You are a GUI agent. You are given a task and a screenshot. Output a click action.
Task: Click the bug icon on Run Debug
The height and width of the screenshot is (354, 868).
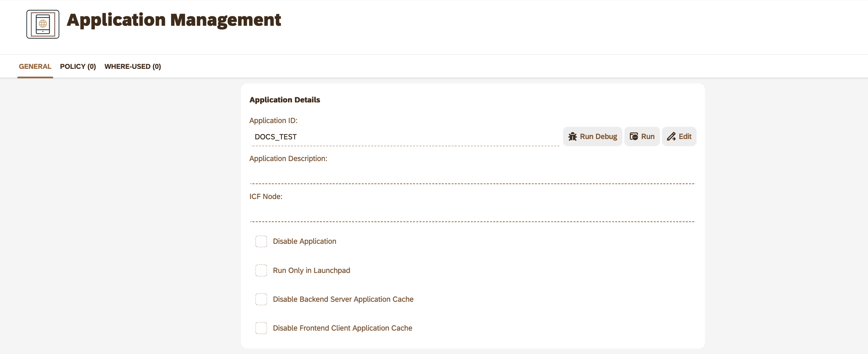pyautogui.click(x=573, y=136)
